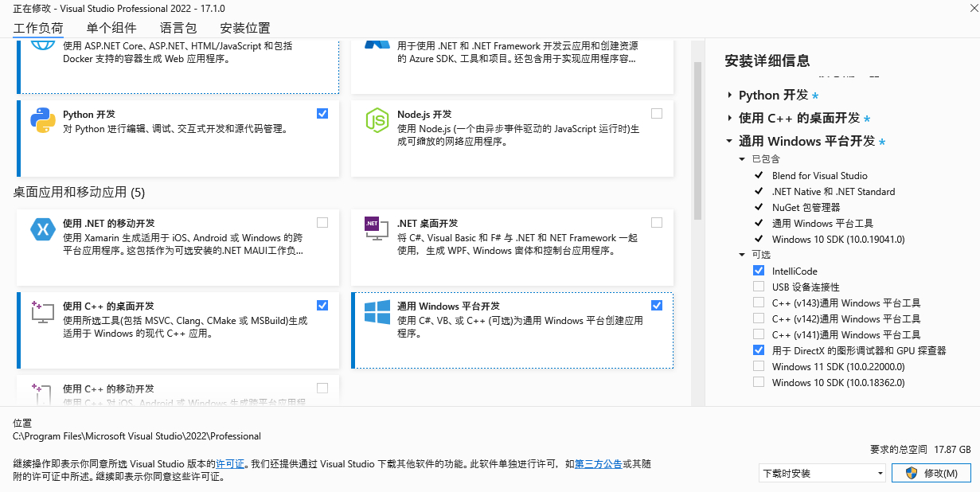Click the C++ desktop development icon
This screenshot has height=492, width=980.
click(42, 311)
